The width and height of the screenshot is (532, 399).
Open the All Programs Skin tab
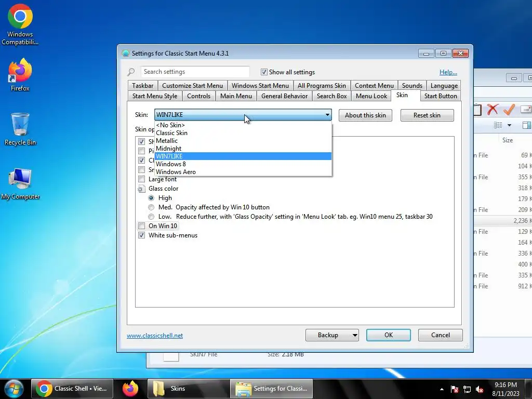point(322,86)
